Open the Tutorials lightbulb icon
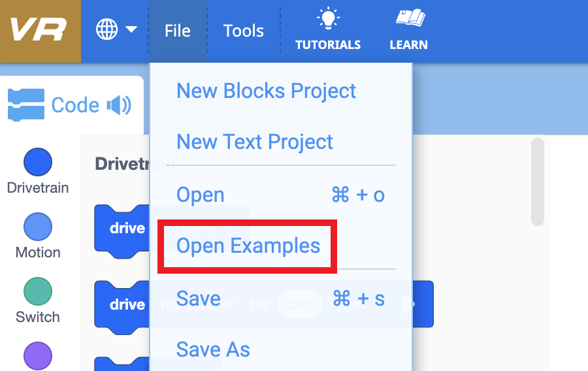The height and width of the screenshot is (371, 588). (328, 20)
